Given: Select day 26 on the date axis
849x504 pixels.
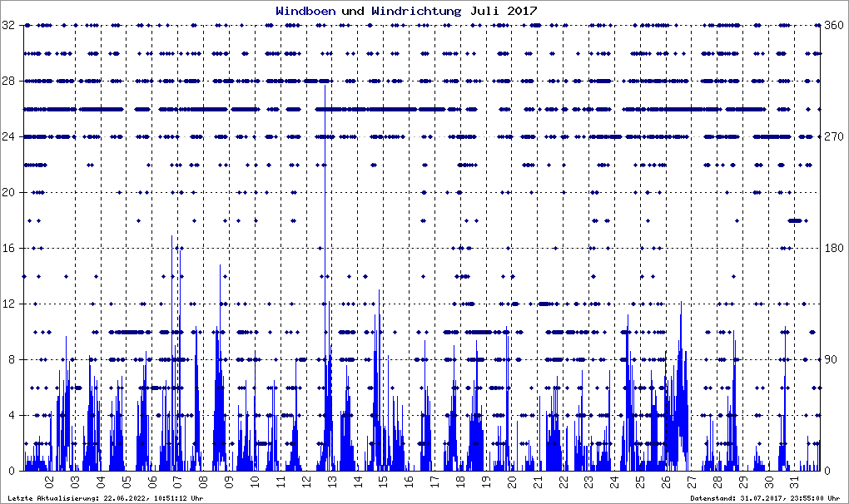Looking at the screenshot, I should point(666,482).
